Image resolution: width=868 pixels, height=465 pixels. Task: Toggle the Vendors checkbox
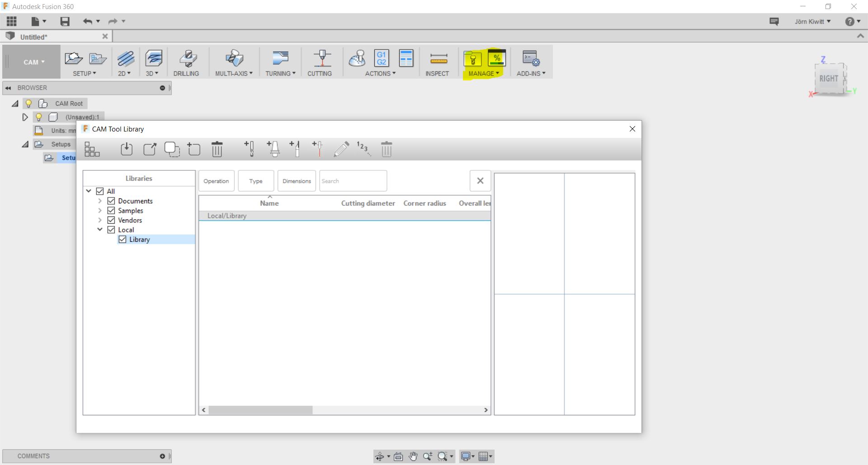coord(111,220)
